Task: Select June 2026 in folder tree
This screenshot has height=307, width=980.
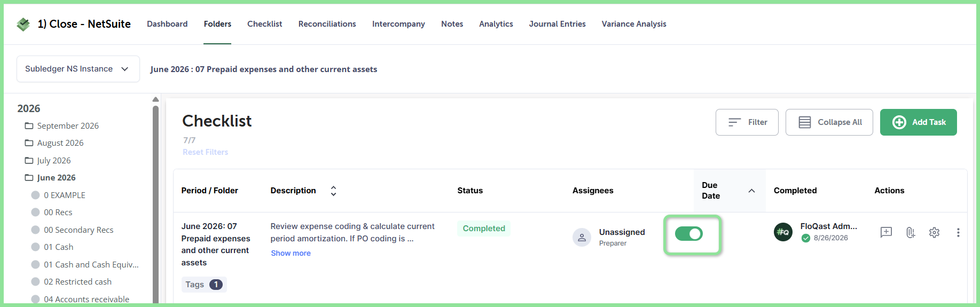Action: coord(56,178)
